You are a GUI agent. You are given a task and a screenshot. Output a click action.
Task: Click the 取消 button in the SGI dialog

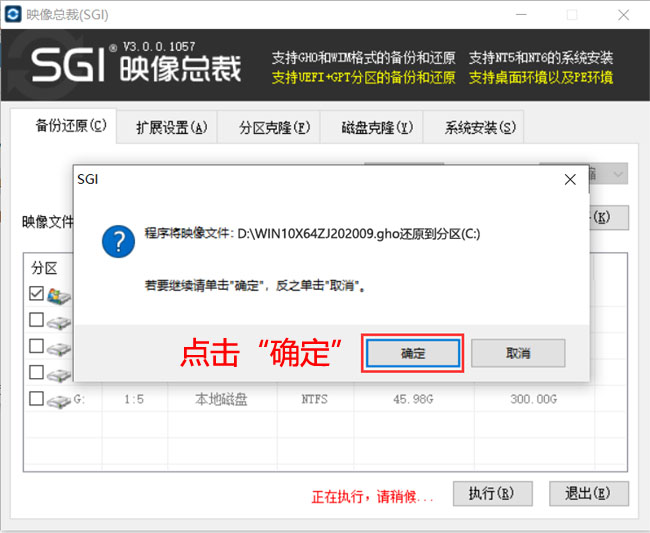tap(518, 353)
